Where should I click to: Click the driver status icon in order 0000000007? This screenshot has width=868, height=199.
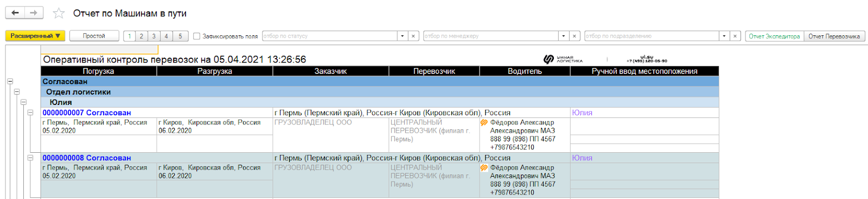tap(484, 122)
